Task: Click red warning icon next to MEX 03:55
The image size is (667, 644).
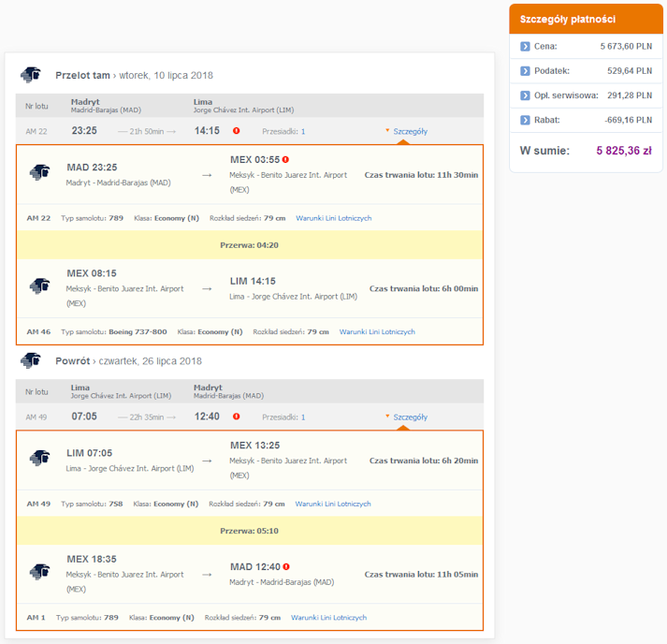Action: click(285, 160)
